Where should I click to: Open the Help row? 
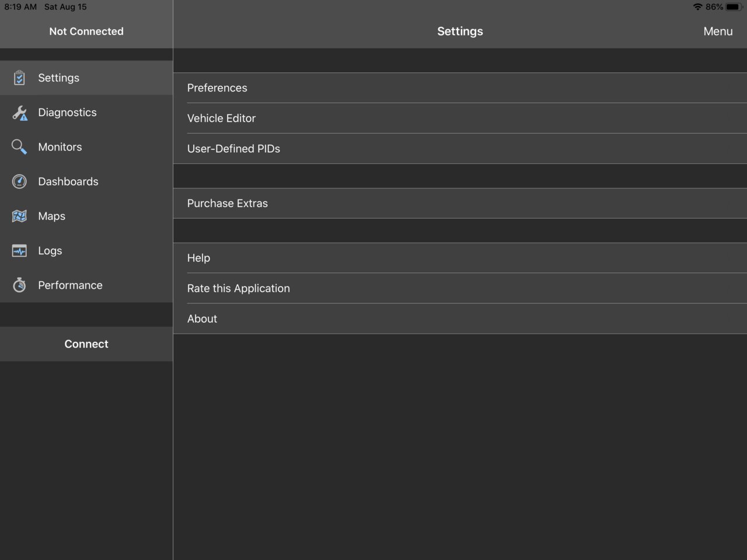click(460, 258)
